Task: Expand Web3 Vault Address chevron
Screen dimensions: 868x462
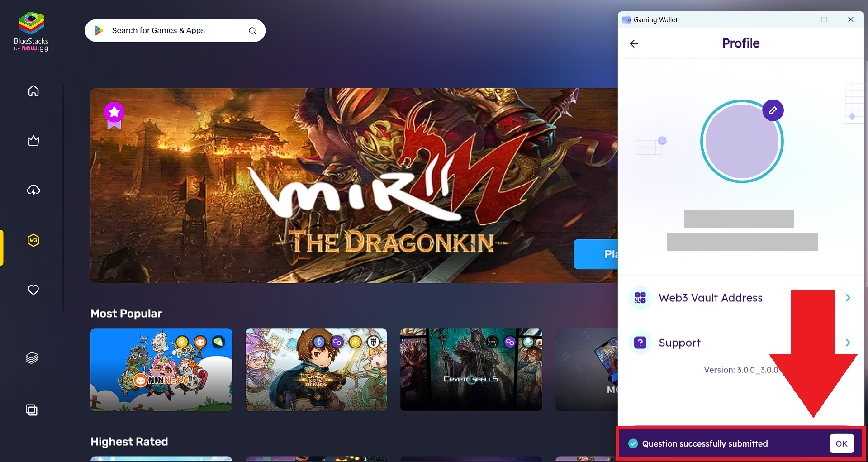Action: click(848, 298)
